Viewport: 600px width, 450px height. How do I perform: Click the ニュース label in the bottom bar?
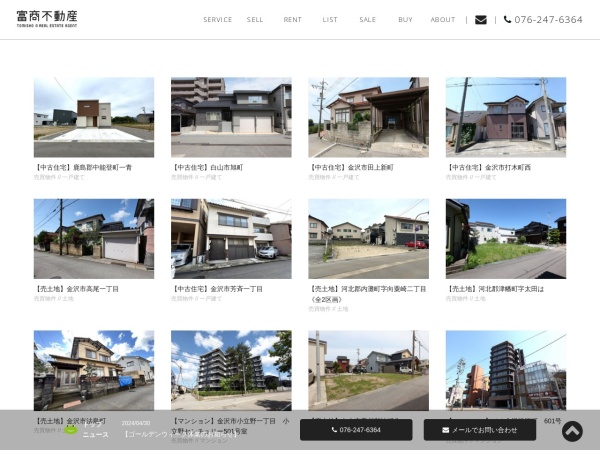pyautogui.click(x=96, y=435)
